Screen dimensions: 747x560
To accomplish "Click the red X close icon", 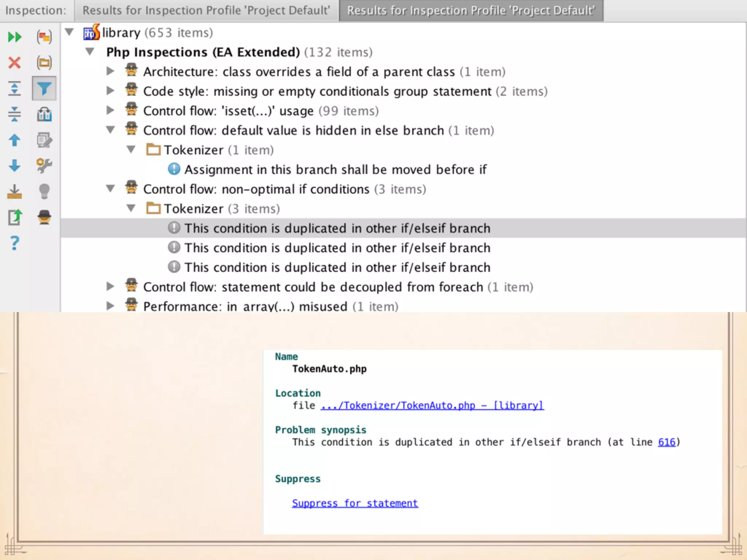I will (x=15, y=63).
